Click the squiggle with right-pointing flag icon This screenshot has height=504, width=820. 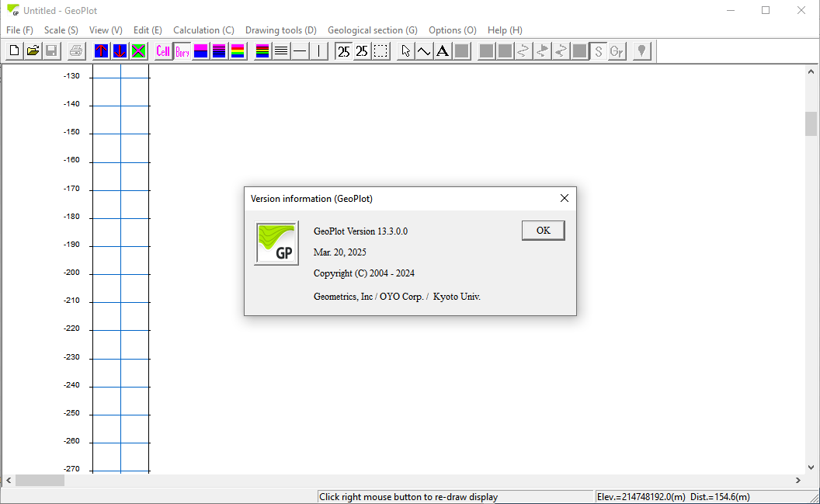[542, 51]
